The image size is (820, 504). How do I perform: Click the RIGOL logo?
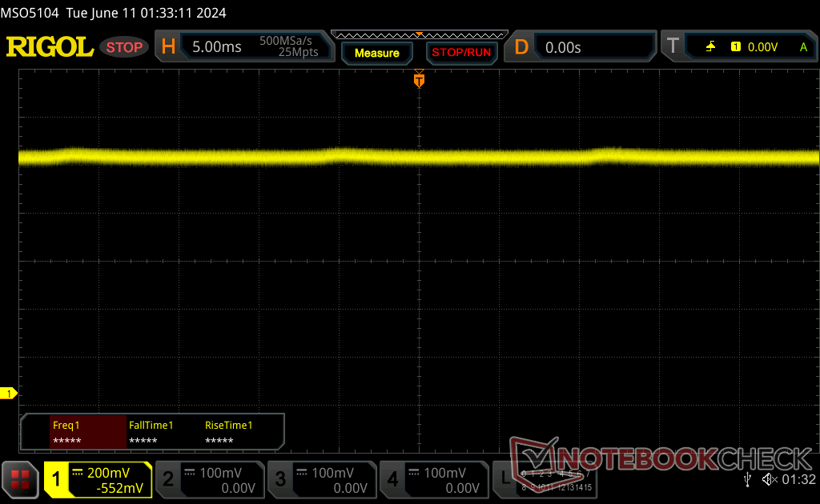(50, 47)
